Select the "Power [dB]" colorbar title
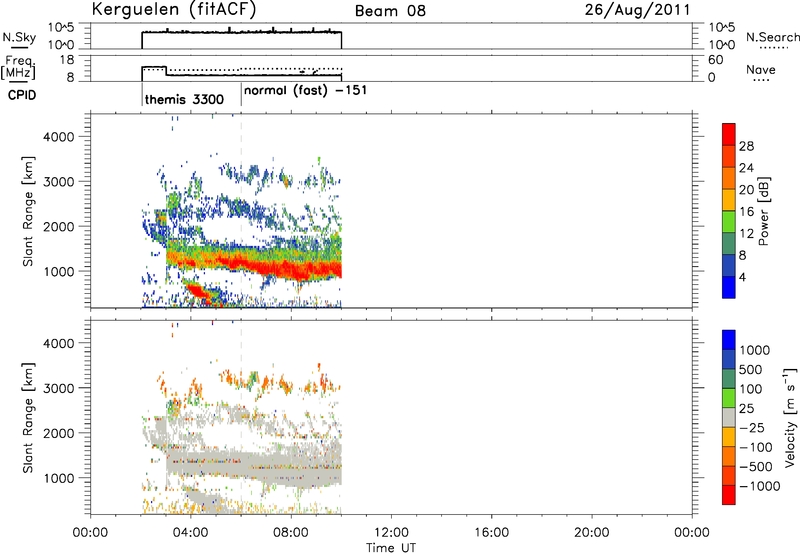The image size is (800, 554). pos(763,211)
